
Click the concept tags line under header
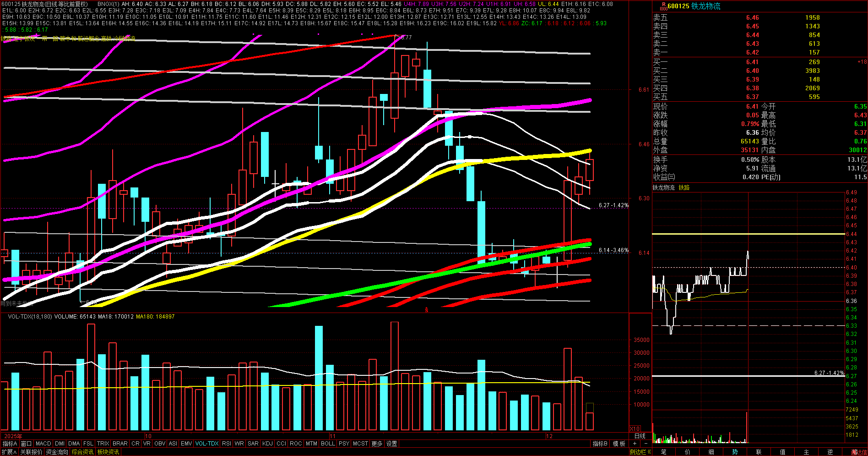point(68,38)
